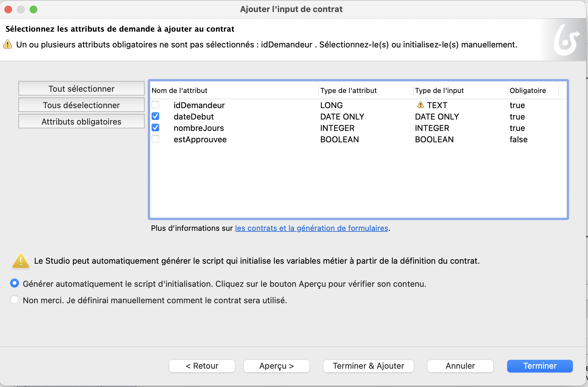Image resolution: width=588 pixels, height=387 pixels.
Task: Click the 'BOOLEAN' attribute type cell for estApprouvee
Action: pos(339,139)
